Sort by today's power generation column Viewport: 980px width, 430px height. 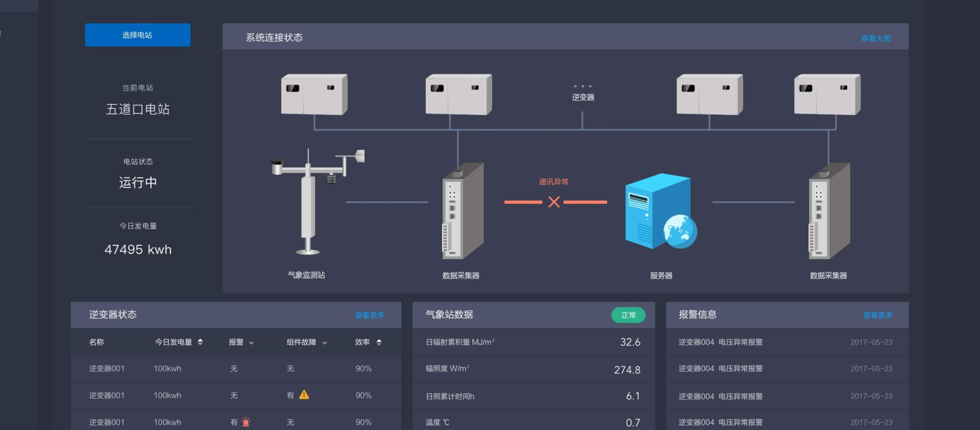(200, 342)
